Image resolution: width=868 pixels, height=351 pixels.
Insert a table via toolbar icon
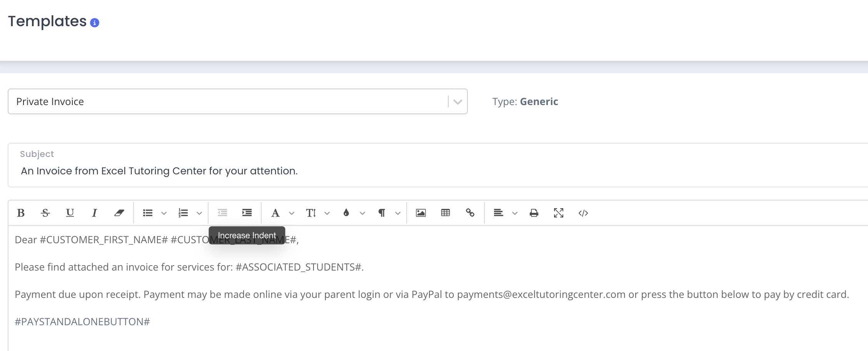tap(446, 213)
